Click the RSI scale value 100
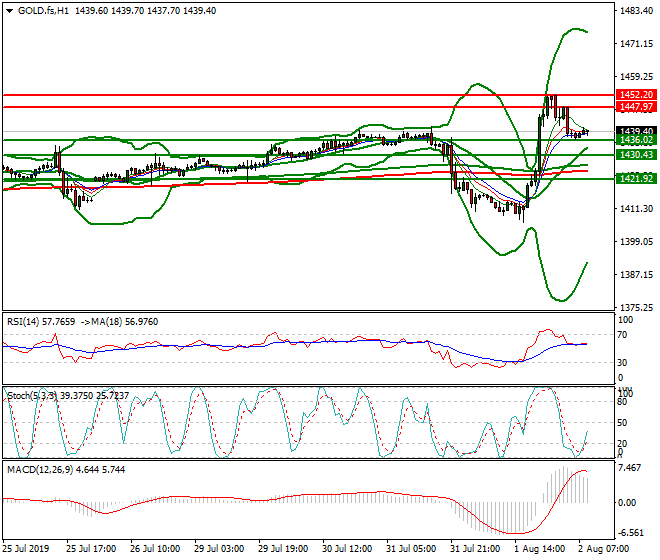Screen dimensions: 660x560 click(626, 320)
